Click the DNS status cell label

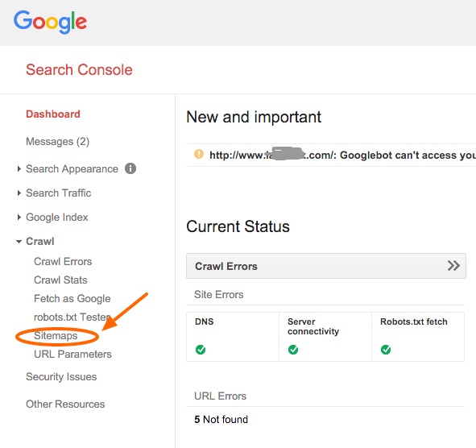[205, 321]
